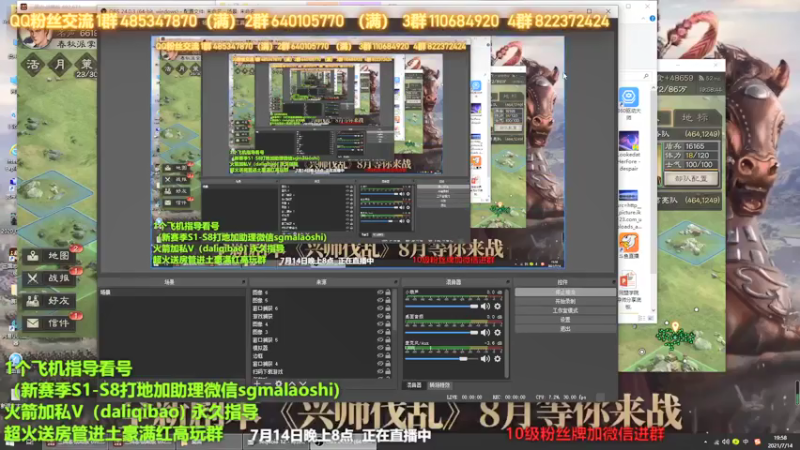Toggle eye icon for 模拟器 source
800x450 pixels.
tap(380, 348)
